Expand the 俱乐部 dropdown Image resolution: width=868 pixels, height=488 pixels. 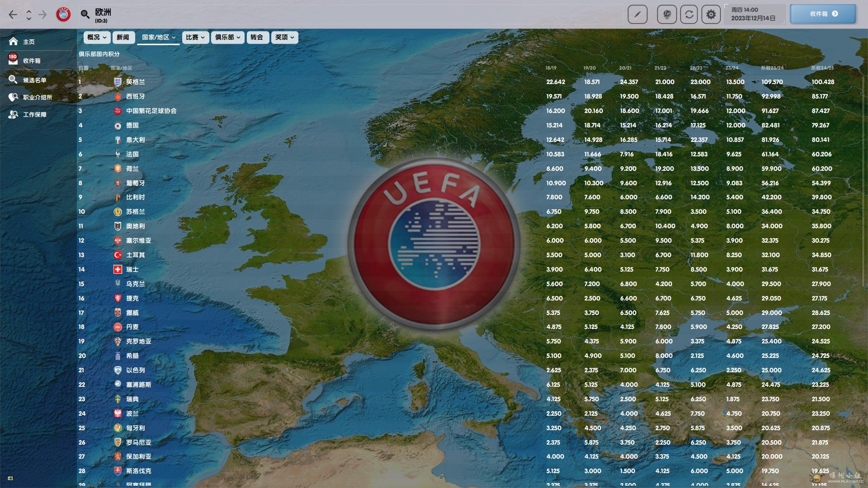tap(227, 37)
